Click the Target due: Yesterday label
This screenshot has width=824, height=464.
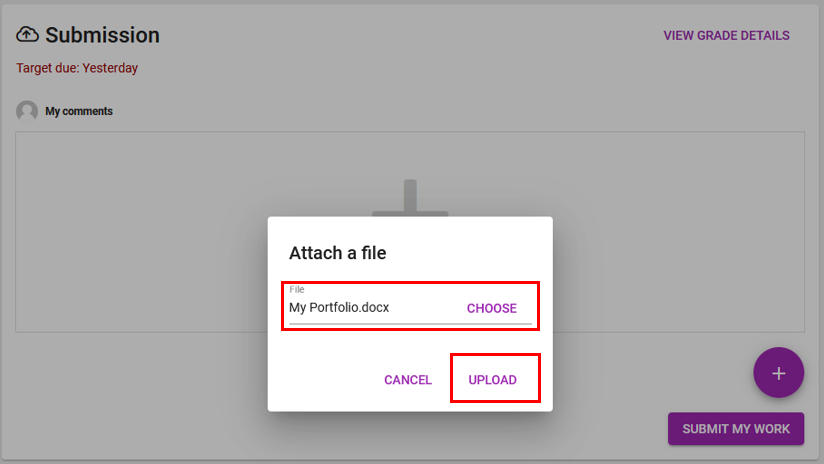pos(77,68)
